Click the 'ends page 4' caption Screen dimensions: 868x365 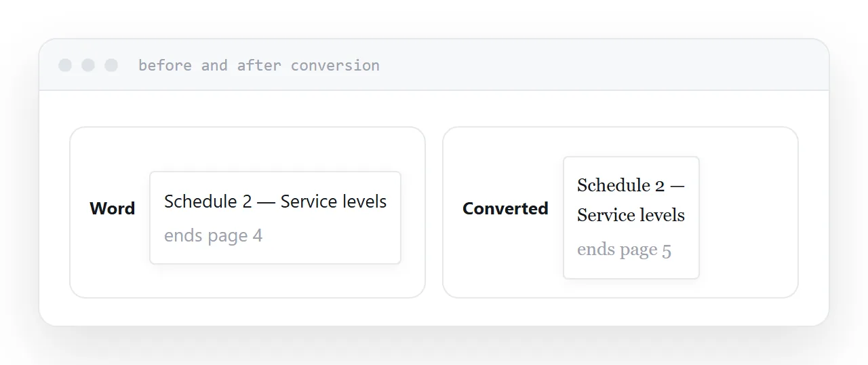coord(213,235)
